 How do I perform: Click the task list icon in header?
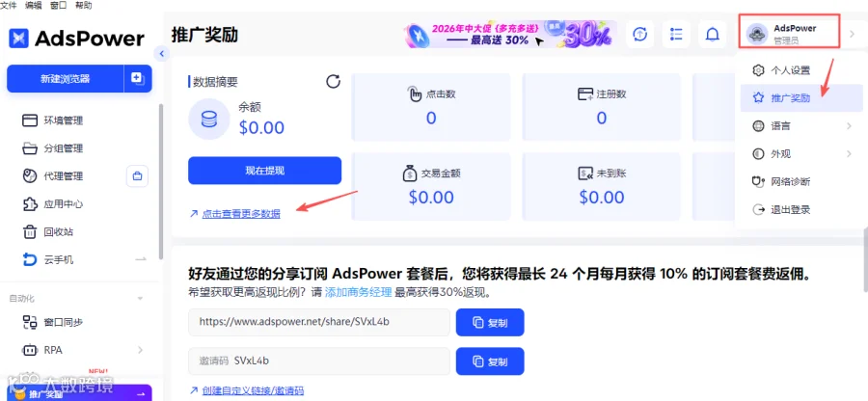pos(676,35)
